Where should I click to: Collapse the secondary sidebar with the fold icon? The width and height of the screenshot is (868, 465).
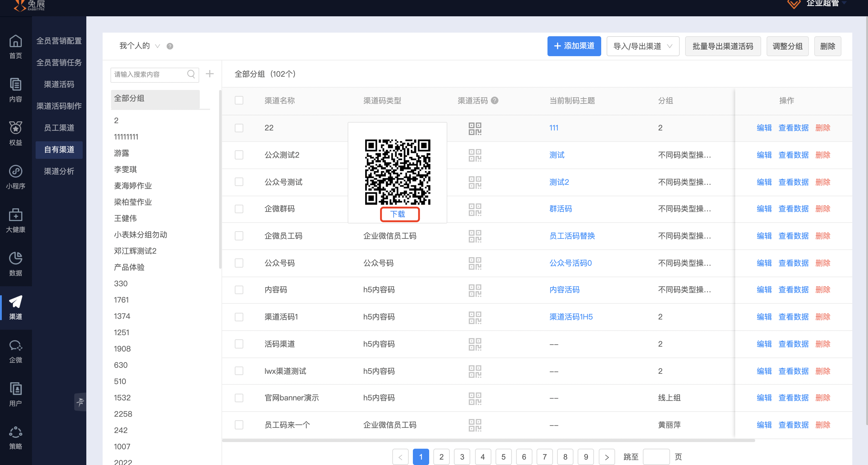pos(80,402)
